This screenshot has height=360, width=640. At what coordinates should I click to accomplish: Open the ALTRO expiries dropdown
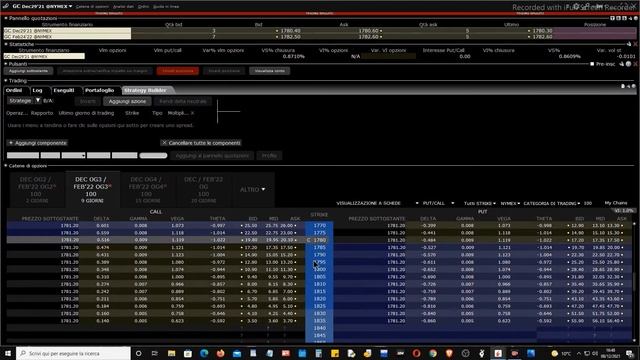(253, 190)
